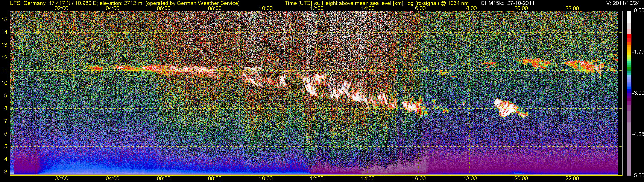Click the -4.25 value on the color scale
This screenshot has height=182, width=644.
coord(638,134)
